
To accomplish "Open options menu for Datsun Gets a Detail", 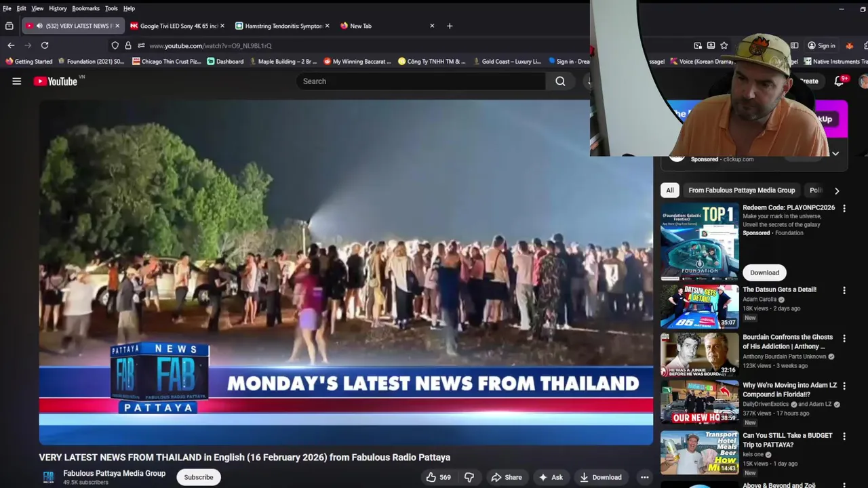I will click(844, 291).
